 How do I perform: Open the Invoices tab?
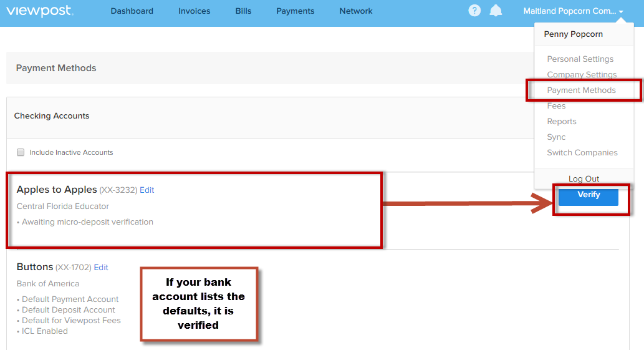[x=195, y=11]
